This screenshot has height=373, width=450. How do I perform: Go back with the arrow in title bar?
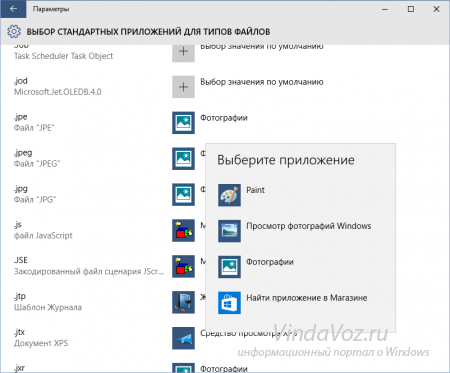click(13, 9)
